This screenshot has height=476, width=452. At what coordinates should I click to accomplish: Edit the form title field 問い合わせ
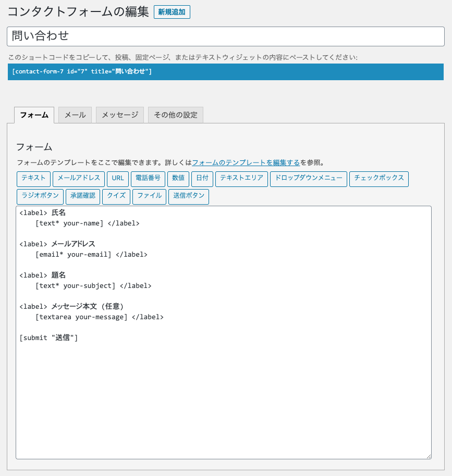pyautogui.click(x=226, y=36)
